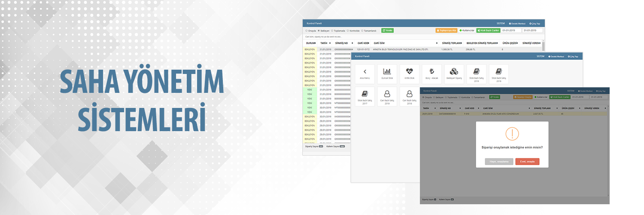Confirm with the Evet, onayla button
Image resolution: width=644 pixels, height=215 pixels.
[x=527, y=162]
